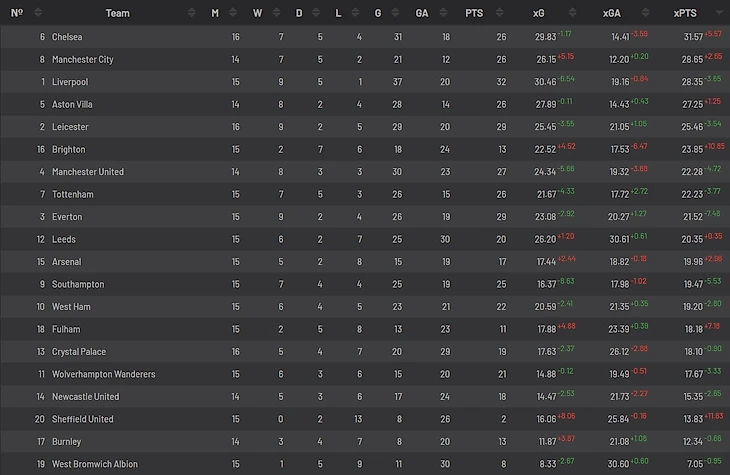Sort by the xG column header
Image resolution: width=730 pixels, height=475 pixels.
click(539, 13)
